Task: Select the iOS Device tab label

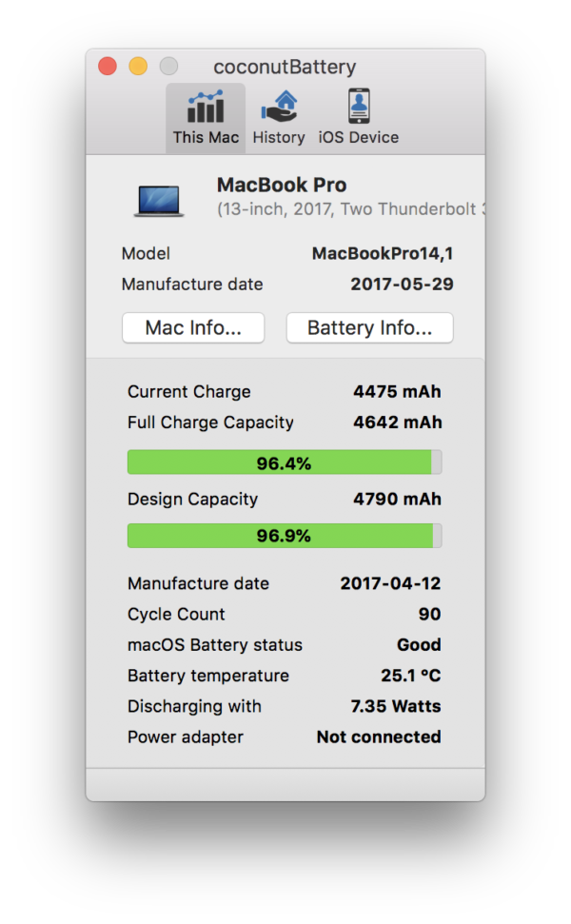Action: coord(359,137)
